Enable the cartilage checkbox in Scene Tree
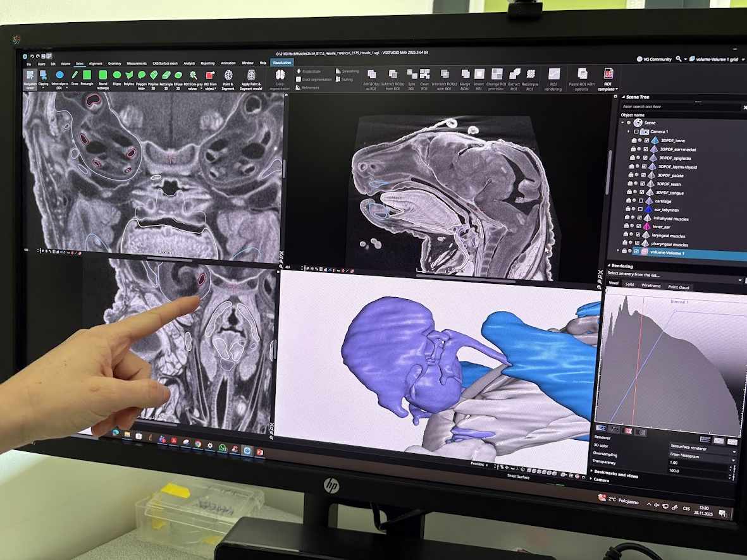The height and width of the screenshot is (560, 747). [640, 201]
